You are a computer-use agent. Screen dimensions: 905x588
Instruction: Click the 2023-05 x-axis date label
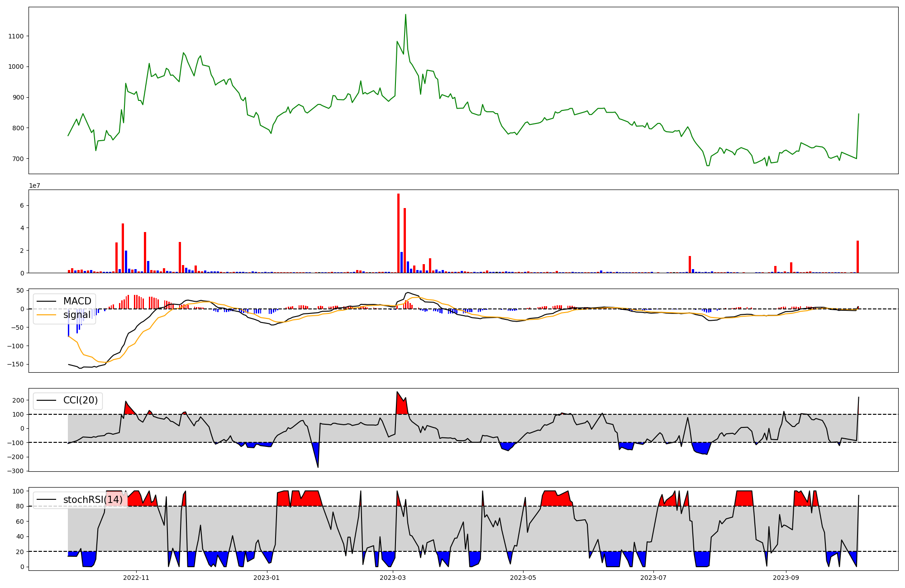point(523,578)
